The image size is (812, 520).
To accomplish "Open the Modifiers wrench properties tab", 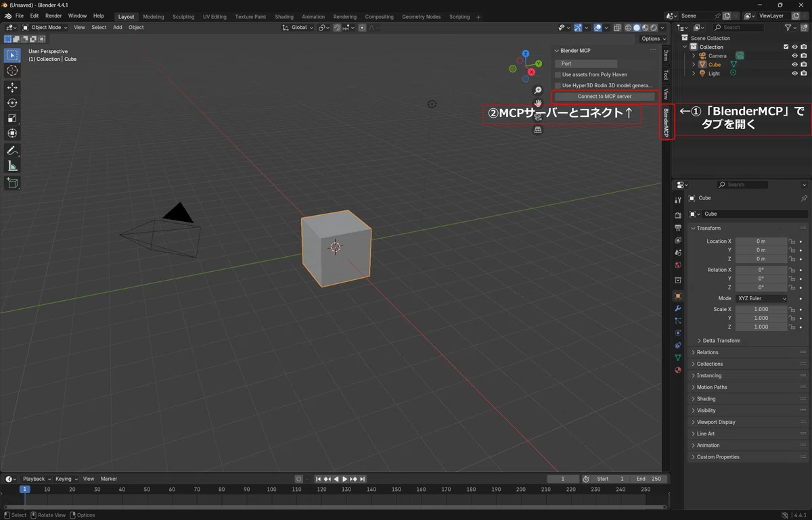I will 678,308.
